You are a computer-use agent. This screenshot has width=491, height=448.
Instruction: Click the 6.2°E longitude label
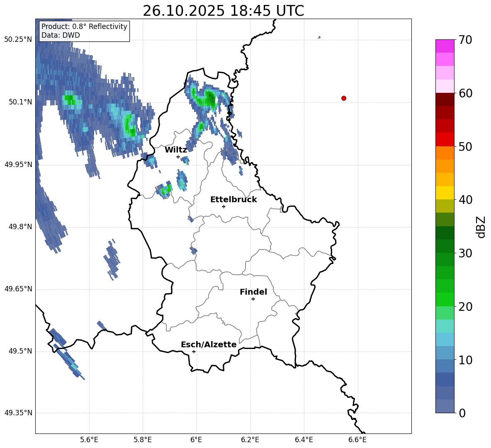250,440
